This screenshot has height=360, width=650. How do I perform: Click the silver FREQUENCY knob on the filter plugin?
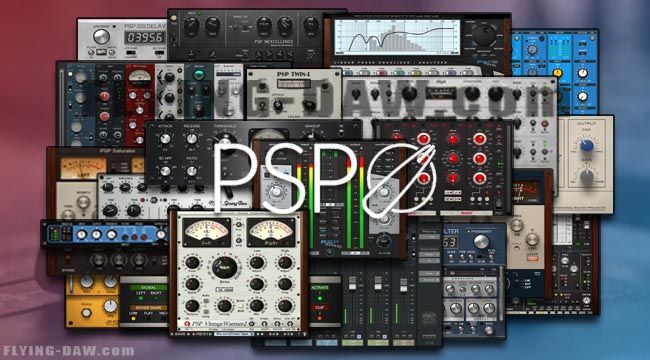[x=481, y=241]
